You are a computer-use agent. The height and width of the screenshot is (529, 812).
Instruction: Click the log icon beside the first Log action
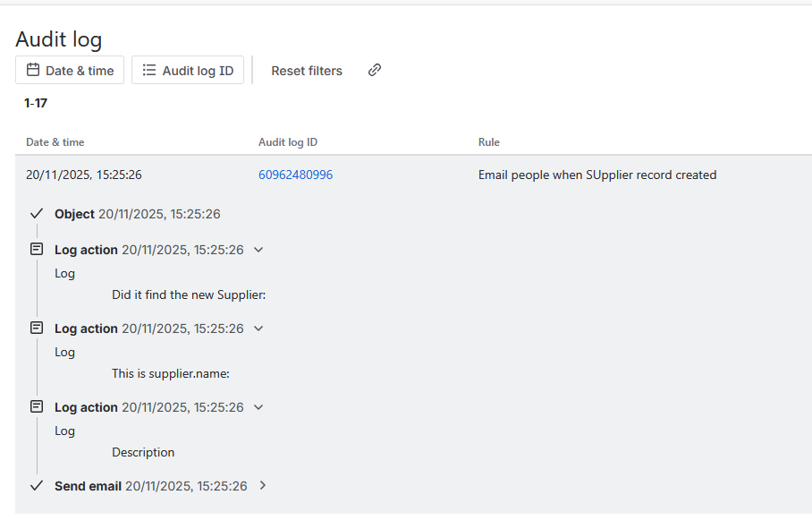coord(36,249)
